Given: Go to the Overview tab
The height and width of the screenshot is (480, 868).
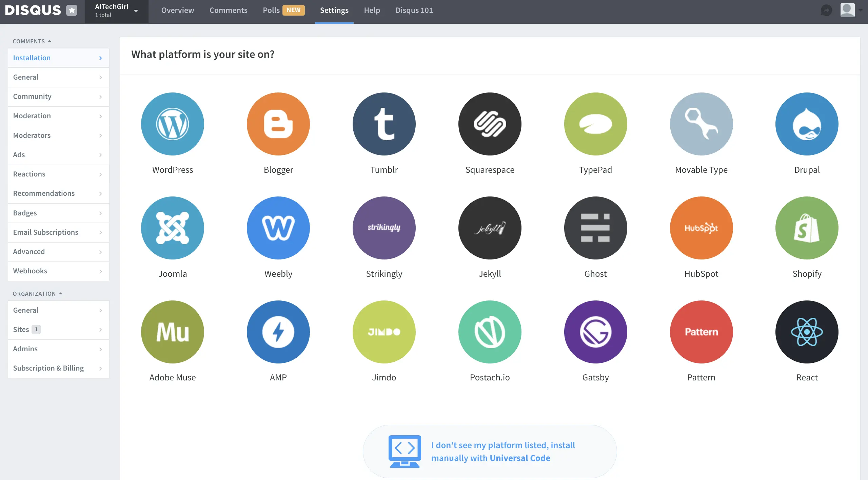Looking at the screenshot, I should point(178,10).
